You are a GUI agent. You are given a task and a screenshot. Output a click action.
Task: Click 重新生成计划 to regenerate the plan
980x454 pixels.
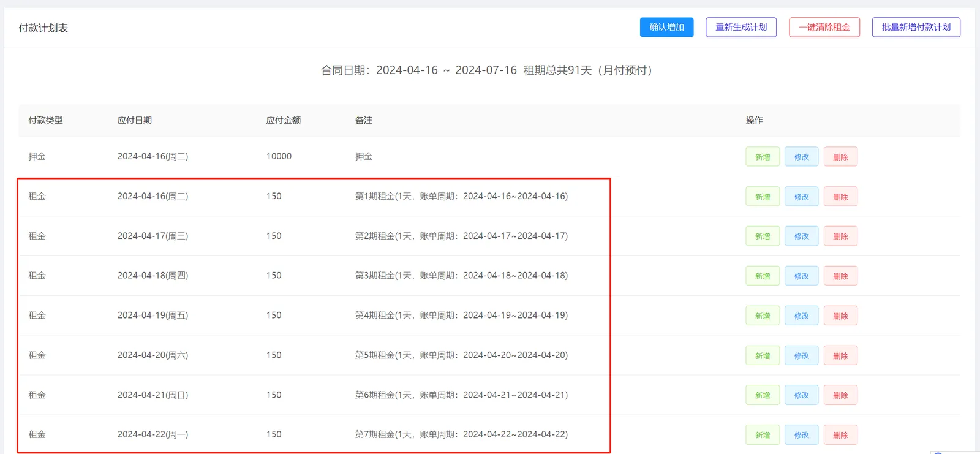point(741,27)
